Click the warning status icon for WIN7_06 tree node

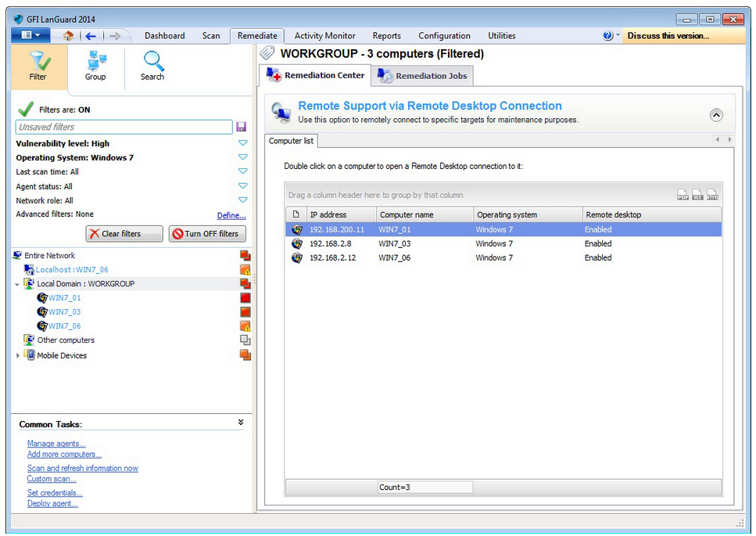(x=245, y=326)
